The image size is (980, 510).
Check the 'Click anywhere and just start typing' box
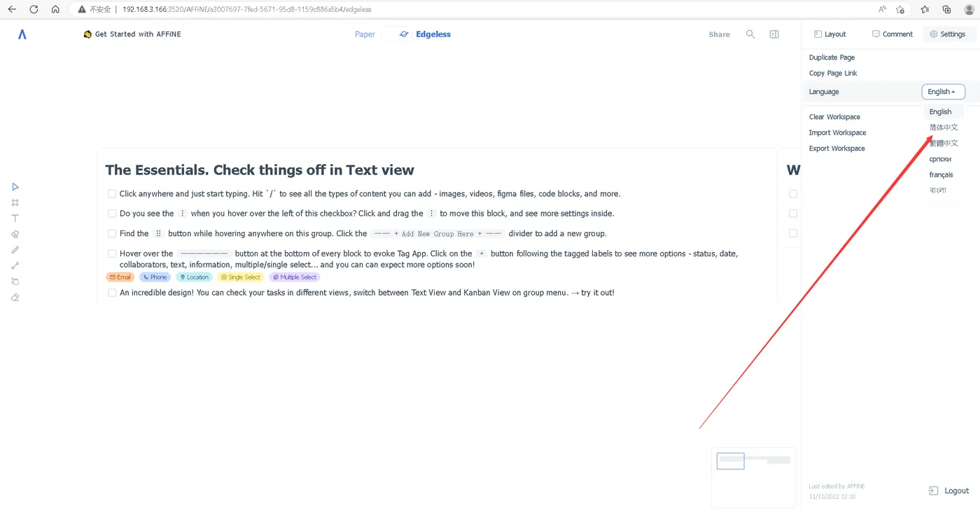point(112,194)
